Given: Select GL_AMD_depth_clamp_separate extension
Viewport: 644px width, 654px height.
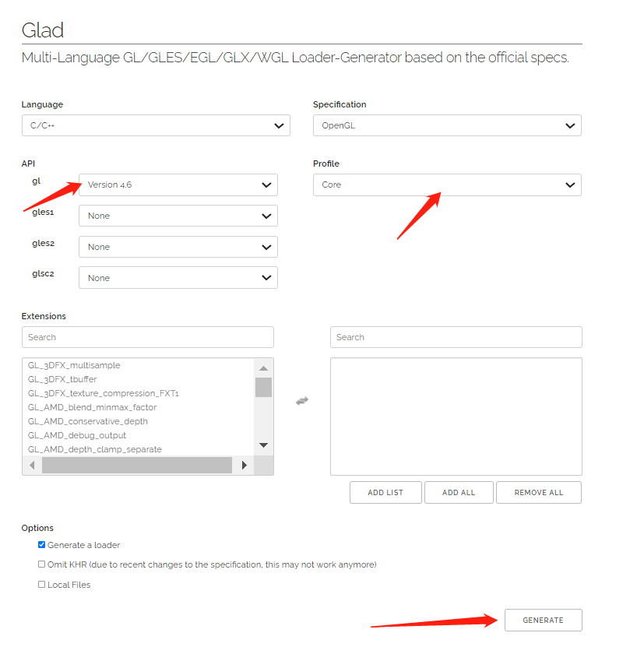Looking at the screenshot, I should point(95,449).
